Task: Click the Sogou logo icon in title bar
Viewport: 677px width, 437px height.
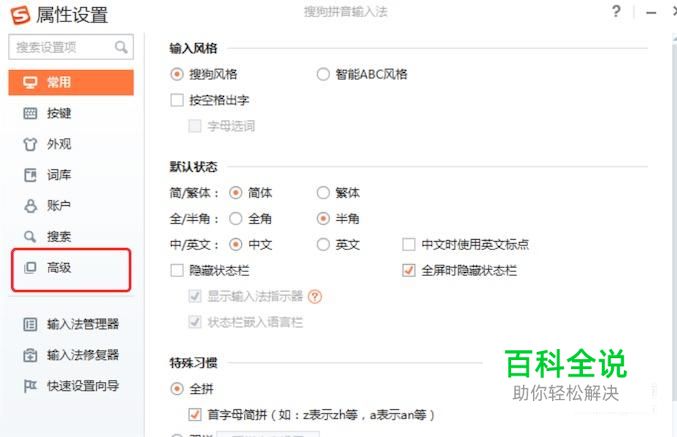Action: coord(20,15)
